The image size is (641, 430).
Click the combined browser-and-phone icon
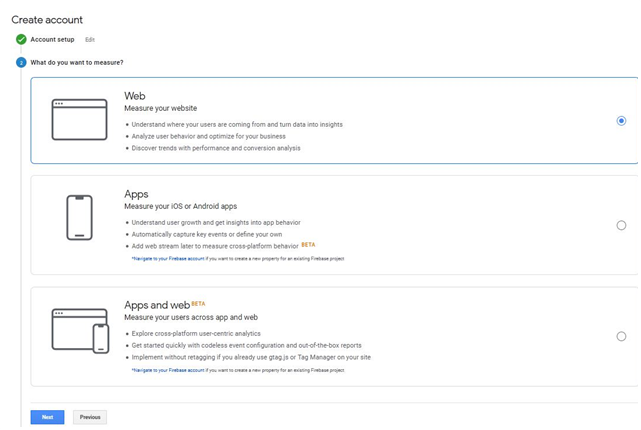pyautogui.click(x=79, y=331)
